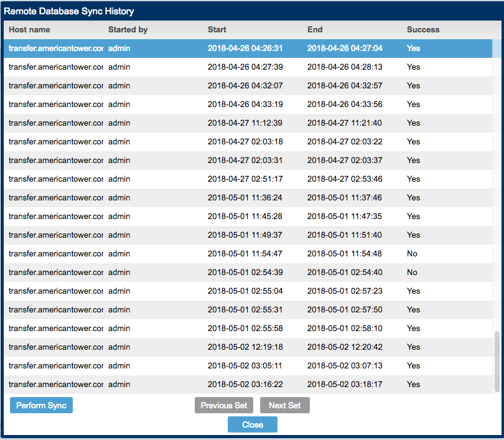The image size is (504, 440).
Task: Sort by the Host name column header
Action: pos(29,30)
